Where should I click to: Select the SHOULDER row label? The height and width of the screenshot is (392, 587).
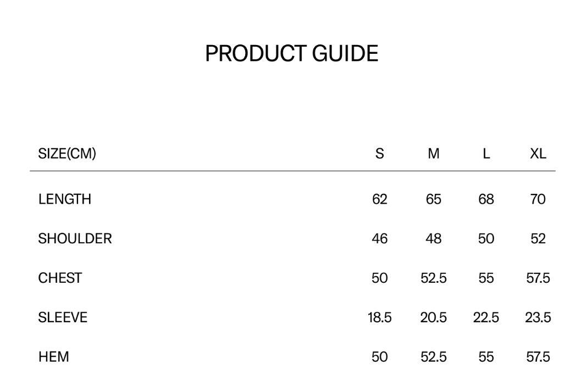click(75, 238)
